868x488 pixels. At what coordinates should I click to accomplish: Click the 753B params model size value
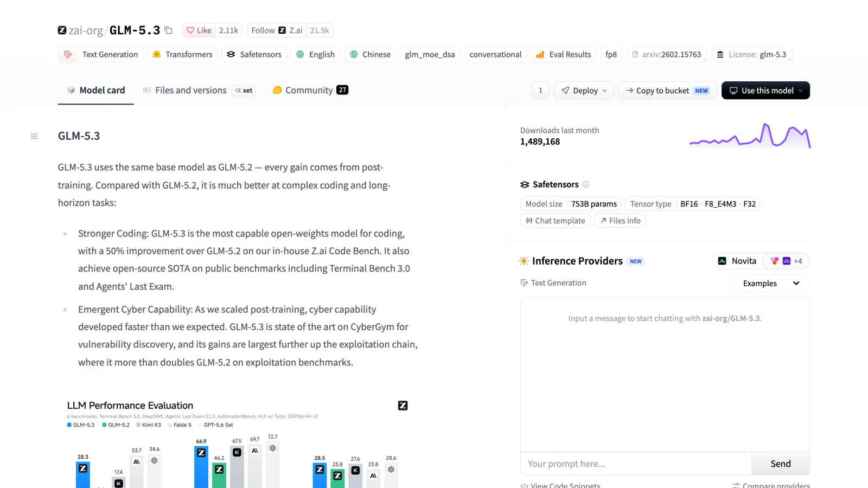594,204
